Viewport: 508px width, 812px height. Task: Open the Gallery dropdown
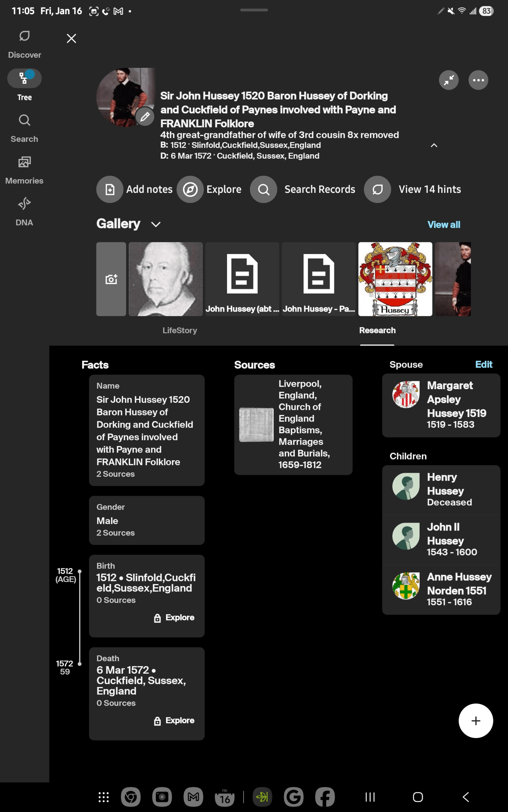pos(156,224)
